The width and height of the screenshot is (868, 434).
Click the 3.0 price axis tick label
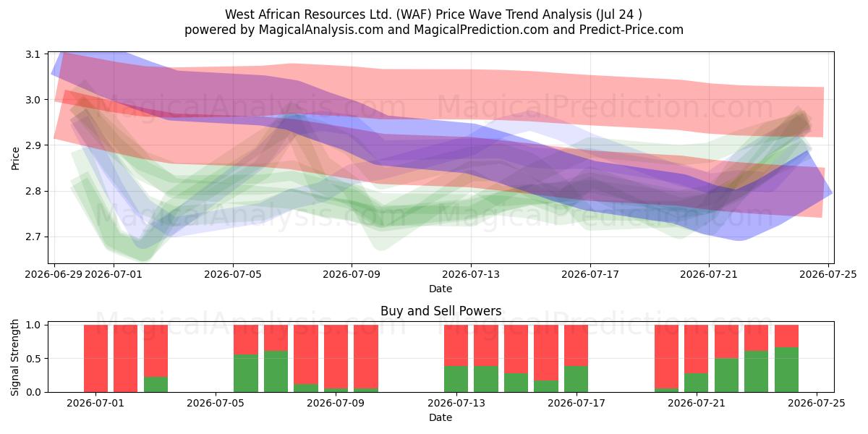click(35, 100)
